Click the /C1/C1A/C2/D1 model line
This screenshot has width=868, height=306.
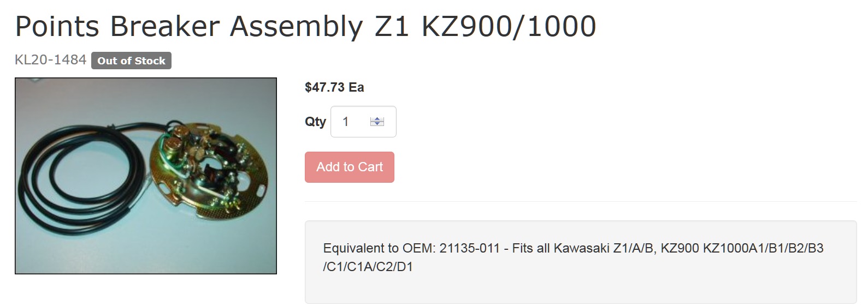[368, 267]
